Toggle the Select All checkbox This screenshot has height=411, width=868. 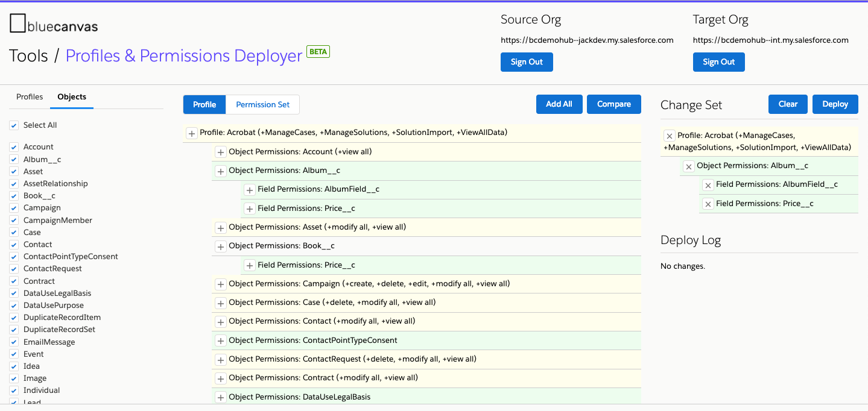click(14, 125)
